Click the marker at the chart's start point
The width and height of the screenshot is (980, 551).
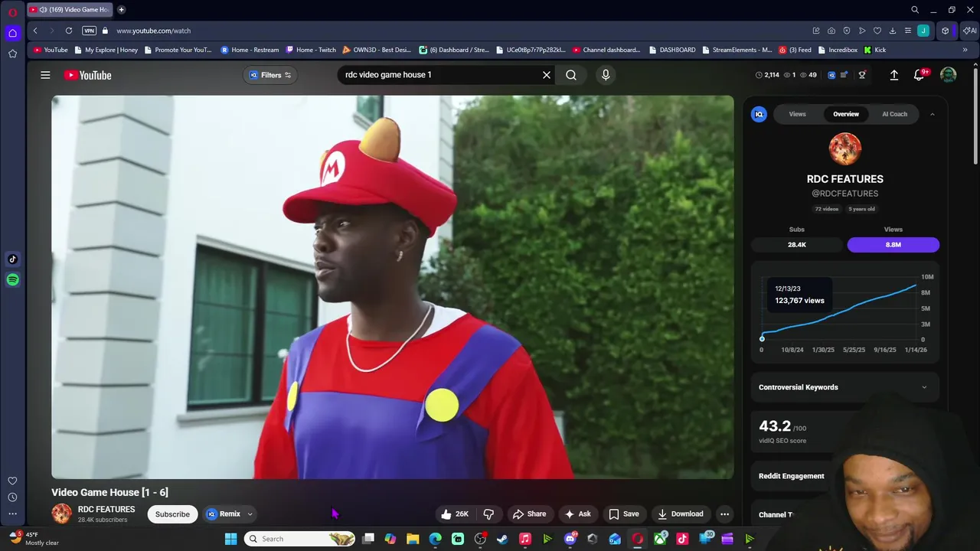coord(762,338)
